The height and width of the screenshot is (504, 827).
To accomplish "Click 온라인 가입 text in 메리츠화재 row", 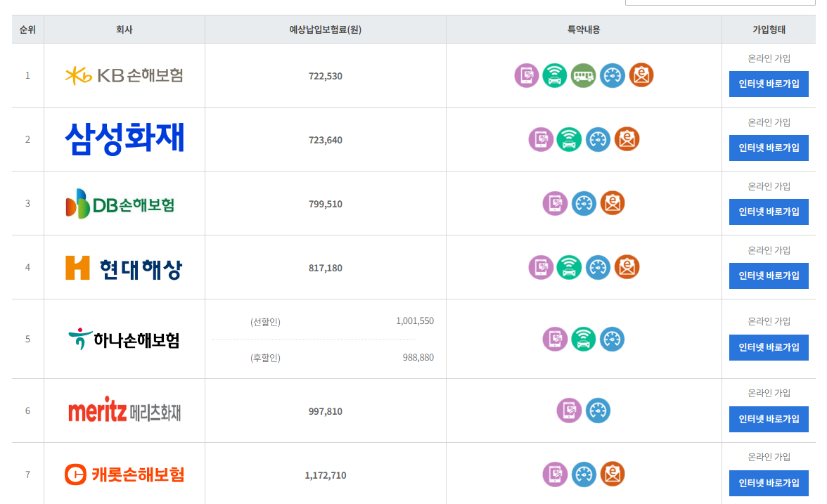I will [769, 394].
